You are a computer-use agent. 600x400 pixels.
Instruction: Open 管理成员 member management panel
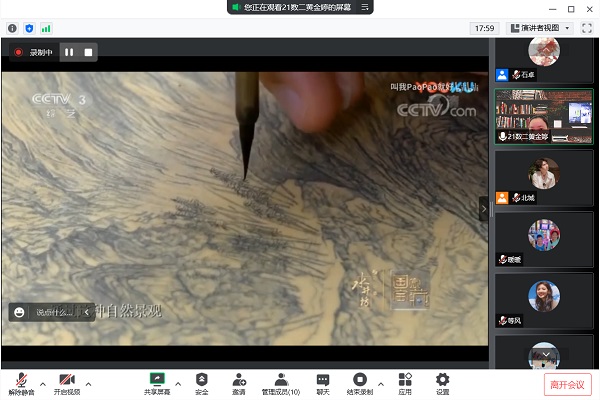tap(281, 382)
